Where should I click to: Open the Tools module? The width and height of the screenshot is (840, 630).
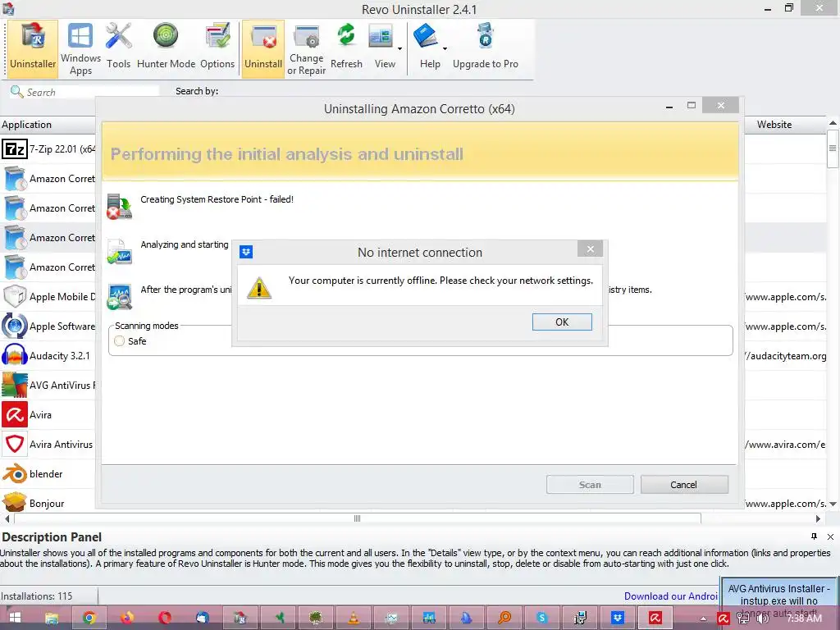click(118, 48)
